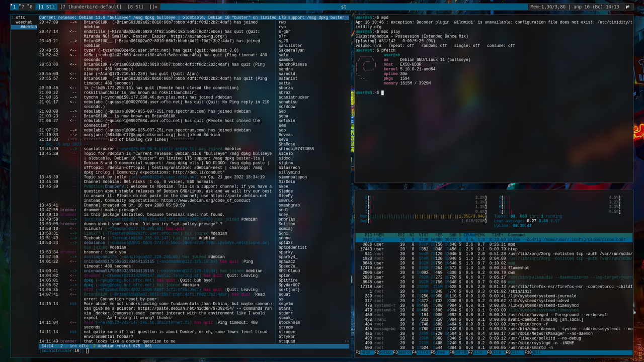Screen dimensions: 644x362
Task: Switch to dwm tag 7
Action: tap(23, 7)
